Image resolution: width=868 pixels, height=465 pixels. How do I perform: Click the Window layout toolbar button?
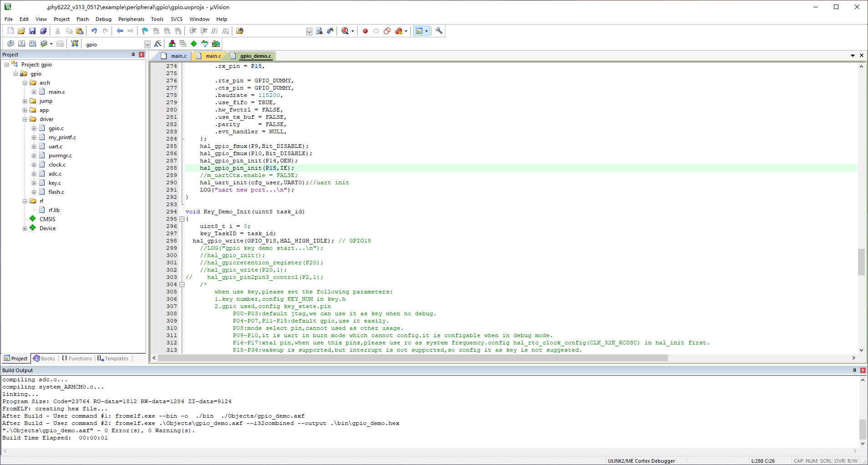[419, 31]
